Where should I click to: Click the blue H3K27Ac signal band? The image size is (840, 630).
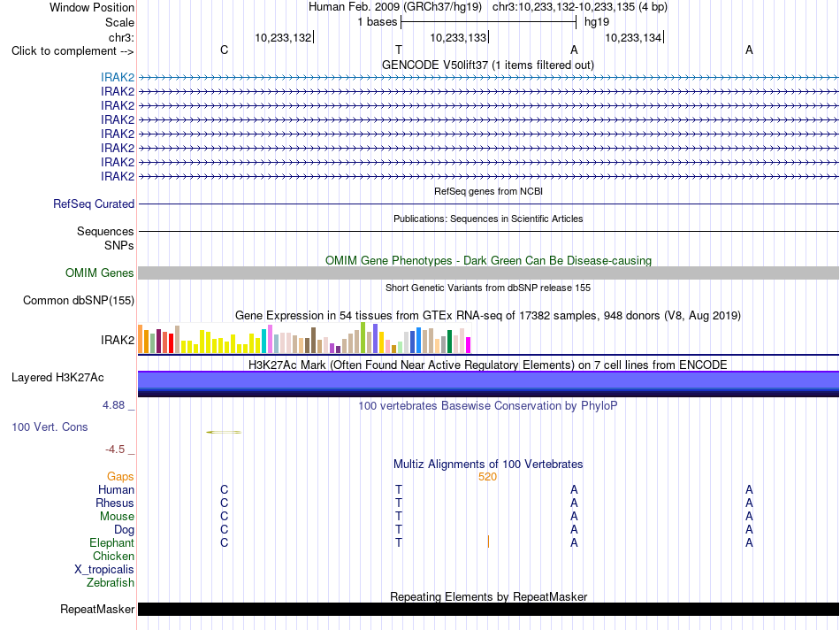pyautogui.click(x=488, y=384)
